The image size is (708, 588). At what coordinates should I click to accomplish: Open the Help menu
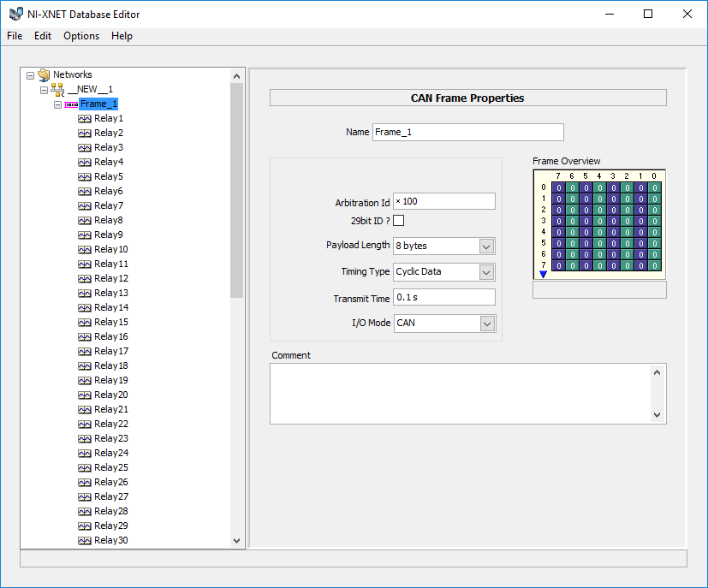pyautogui.click(x=122, y=36)
